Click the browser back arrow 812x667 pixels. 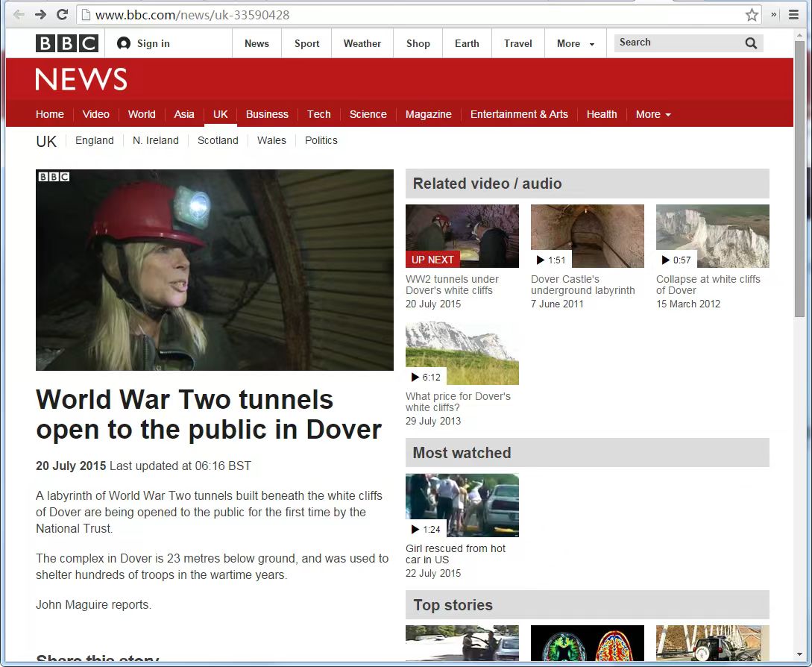click(19, 15)
